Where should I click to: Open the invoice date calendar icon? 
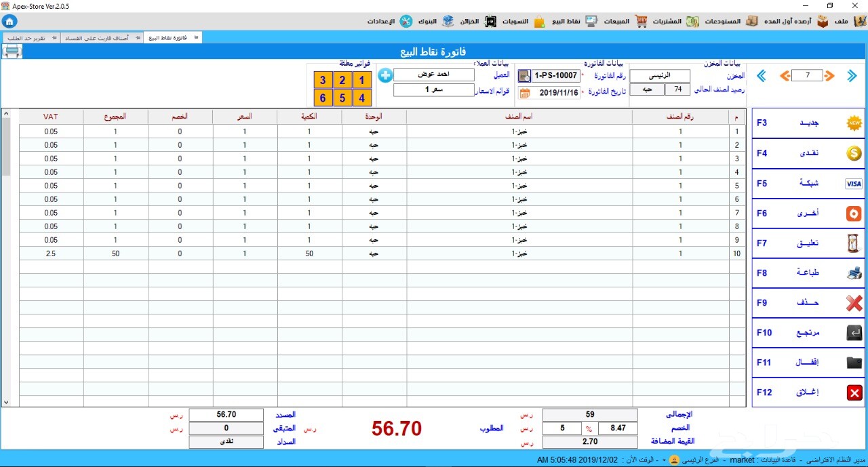[525, 93]
